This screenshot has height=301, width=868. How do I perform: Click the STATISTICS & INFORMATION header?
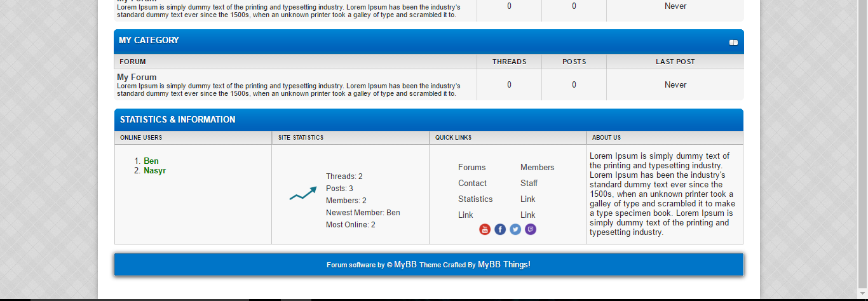(177, 119)
